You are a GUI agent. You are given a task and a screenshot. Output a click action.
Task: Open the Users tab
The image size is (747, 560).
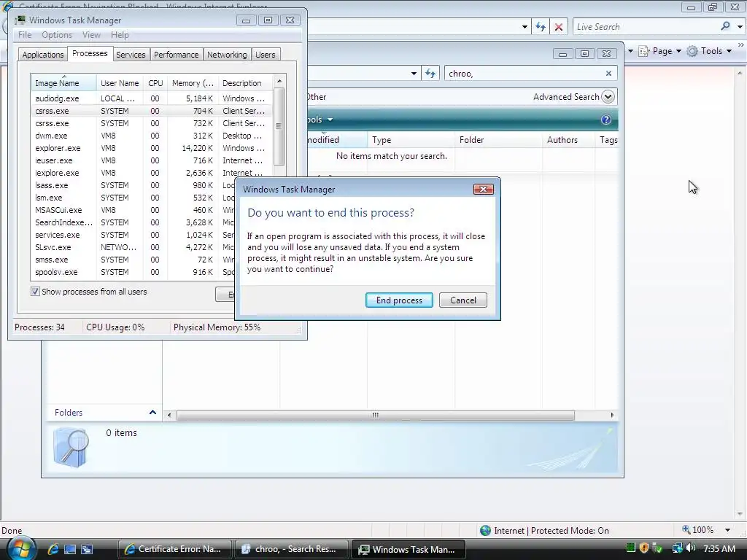265,55
